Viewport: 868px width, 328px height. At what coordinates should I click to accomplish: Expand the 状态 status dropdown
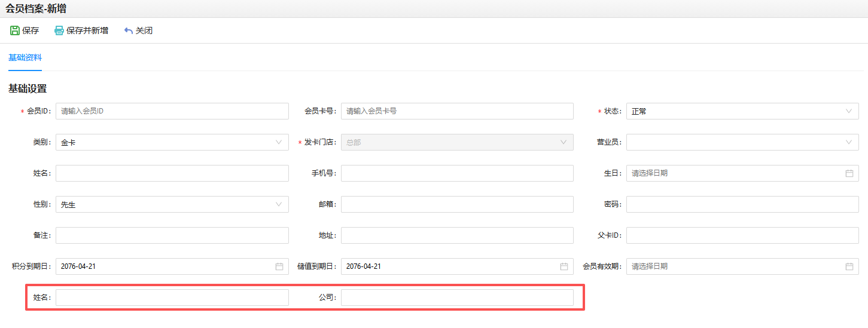click(742, 111)
